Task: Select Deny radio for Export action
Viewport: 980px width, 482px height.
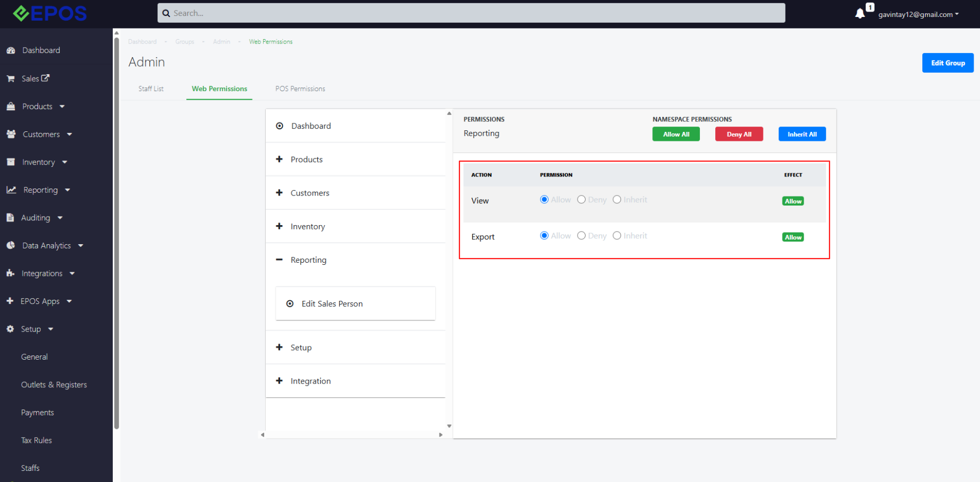Action: tap(581, 236)
